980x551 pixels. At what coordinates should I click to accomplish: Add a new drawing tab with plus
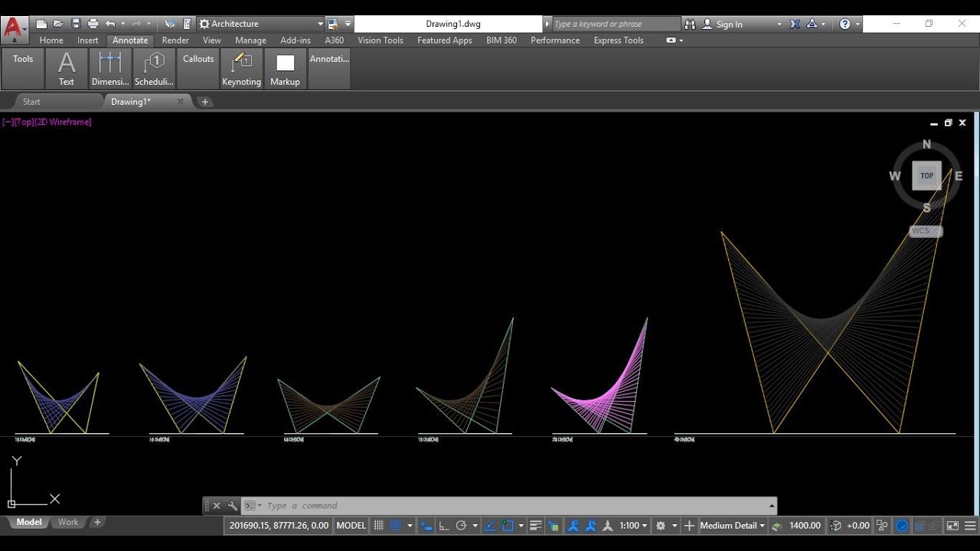(204, 102)
